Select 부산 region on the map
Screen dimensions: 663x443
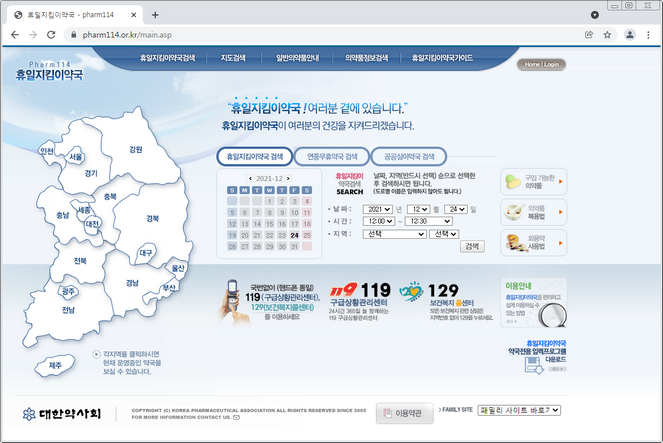[x=169, y=288]
